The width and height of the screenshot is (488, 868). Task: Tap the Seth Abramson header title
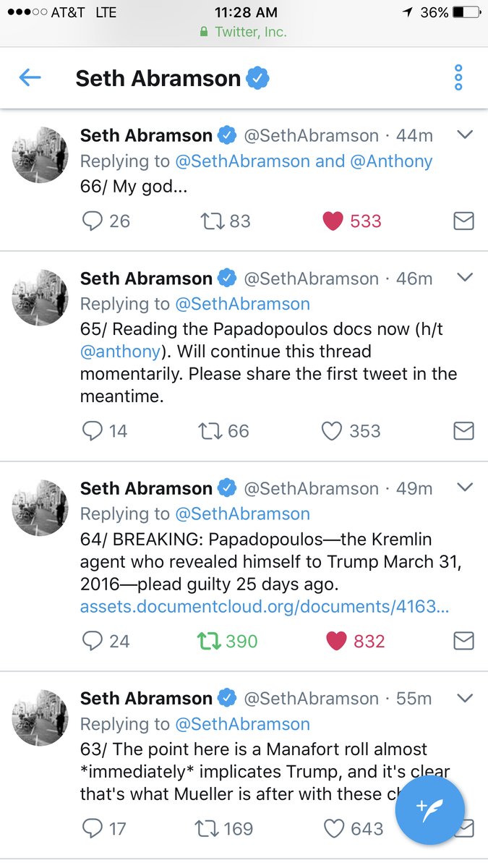point(158,77)
